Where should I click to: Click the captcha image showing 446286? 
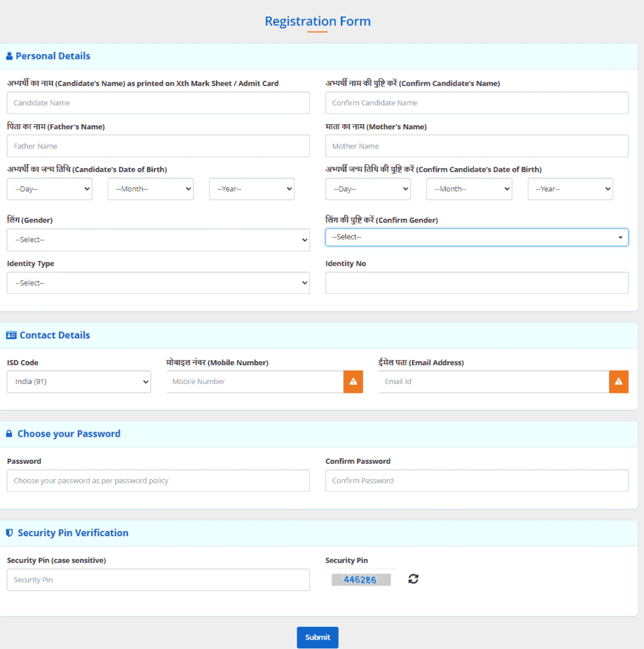pos(361,579)
